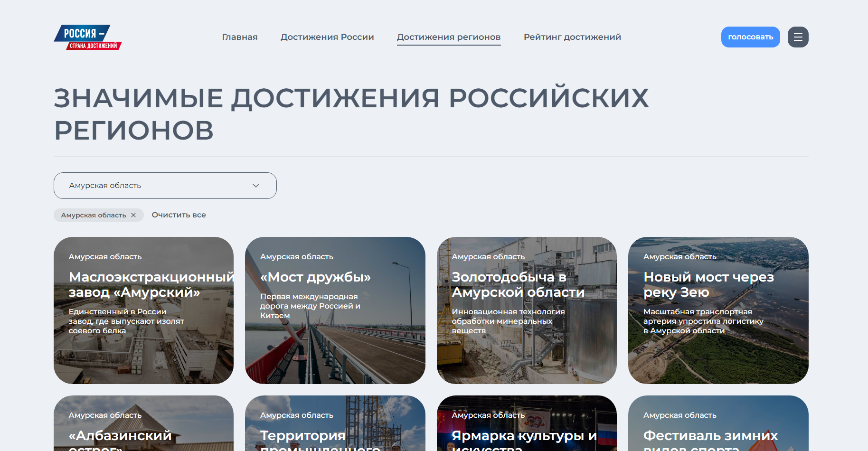Open the «Достижения регионов» tab
Viewport: 868px width, 451px height.
449,37
